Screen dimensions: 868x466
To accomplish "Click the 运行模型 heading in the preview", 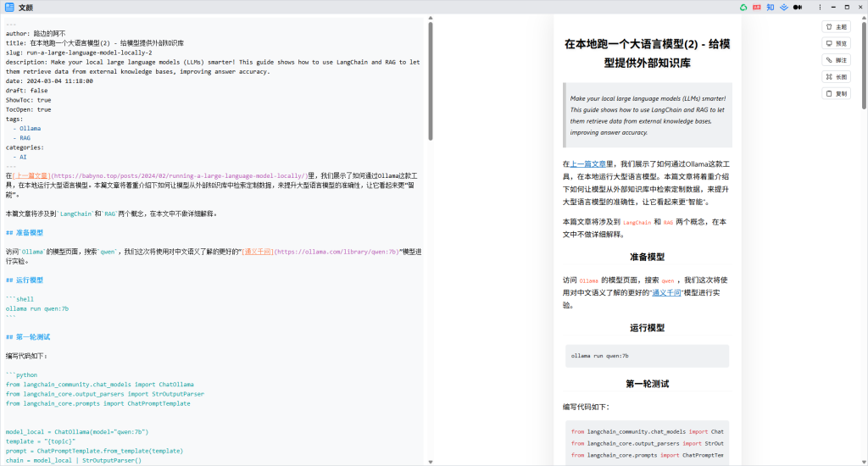I will point(647,328).
